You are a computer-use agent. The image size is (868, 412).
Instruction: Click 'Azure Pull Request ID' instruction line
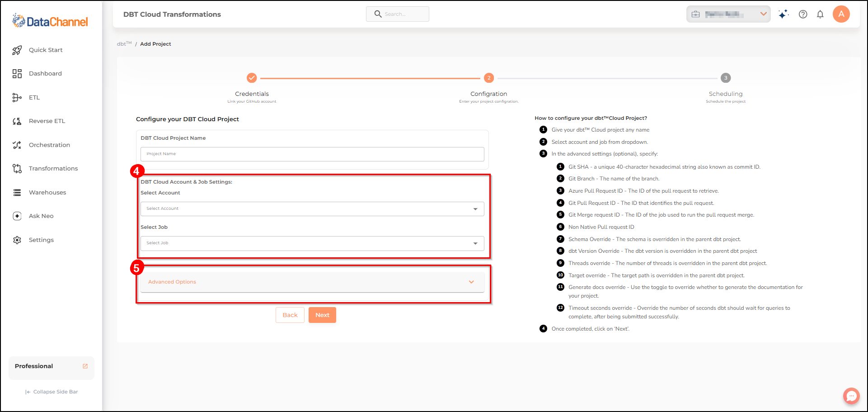643,191
